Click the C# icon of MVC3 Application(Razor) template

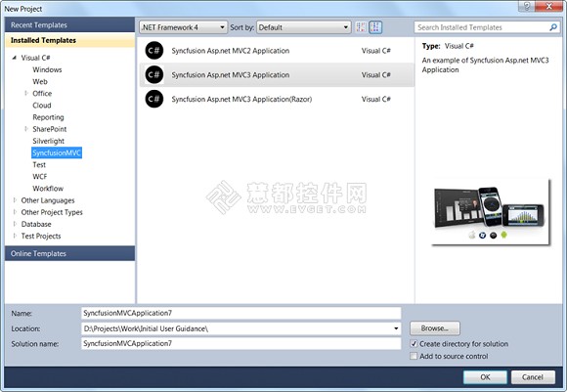(154, 99)
